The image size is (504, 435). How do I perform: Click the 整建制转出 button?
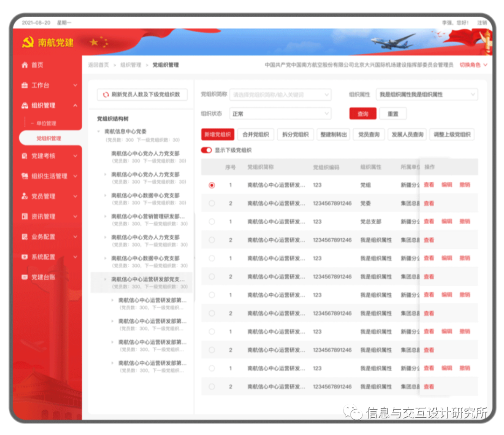[x=334, y=135]
